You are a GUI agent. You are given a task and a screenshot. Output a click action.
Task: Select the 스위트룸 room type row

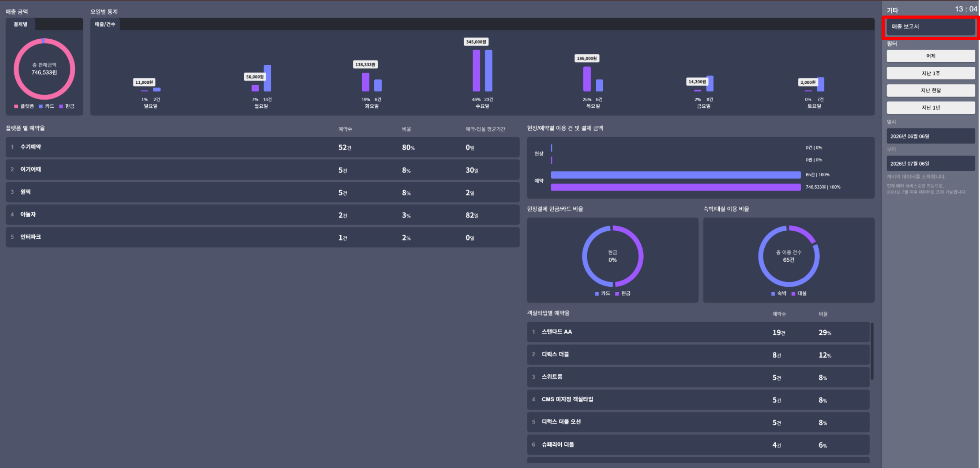point(698,377)
